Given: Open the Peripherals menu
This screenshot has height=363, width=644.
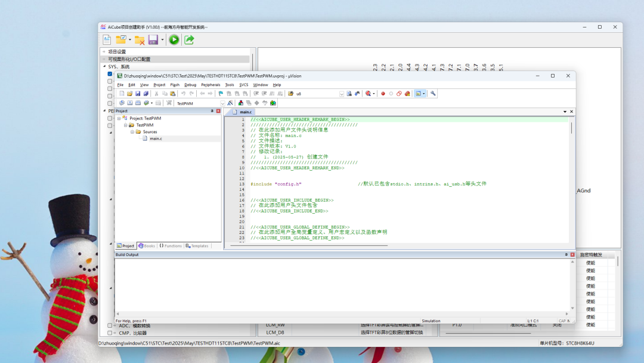Looking at the screenshot, I should click(x=210, y=85).
